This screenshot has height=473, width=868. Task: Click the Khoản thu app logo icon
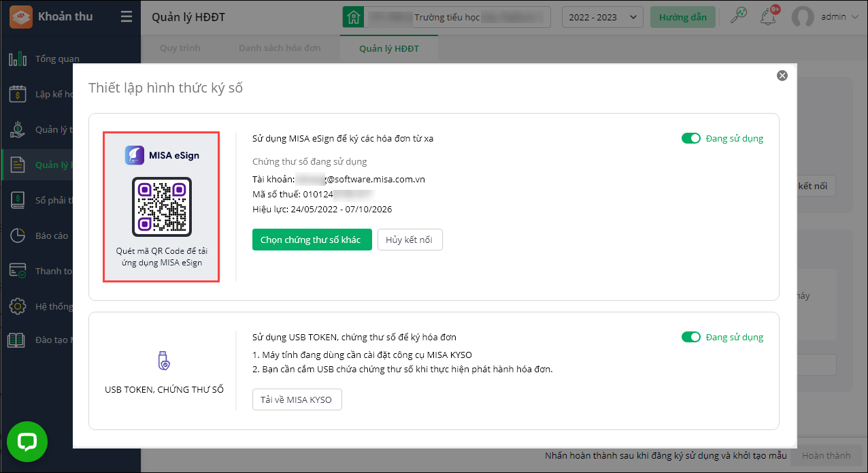(x=20, y=17)
